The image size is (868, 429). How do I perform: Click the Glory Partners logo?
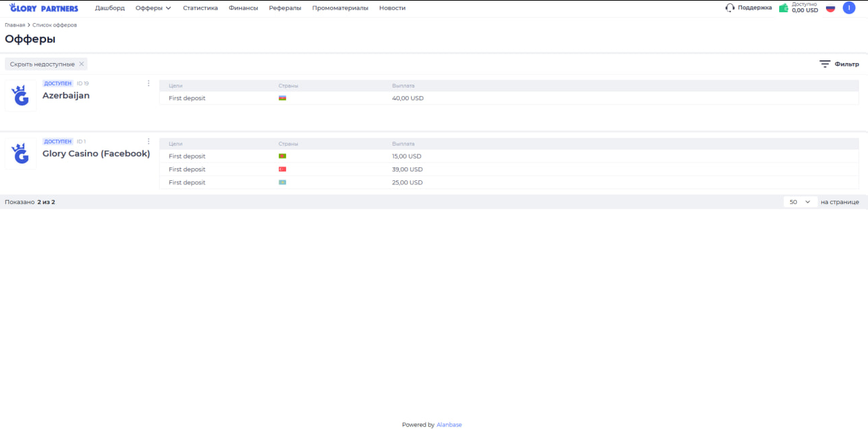(x=44, y=8)
